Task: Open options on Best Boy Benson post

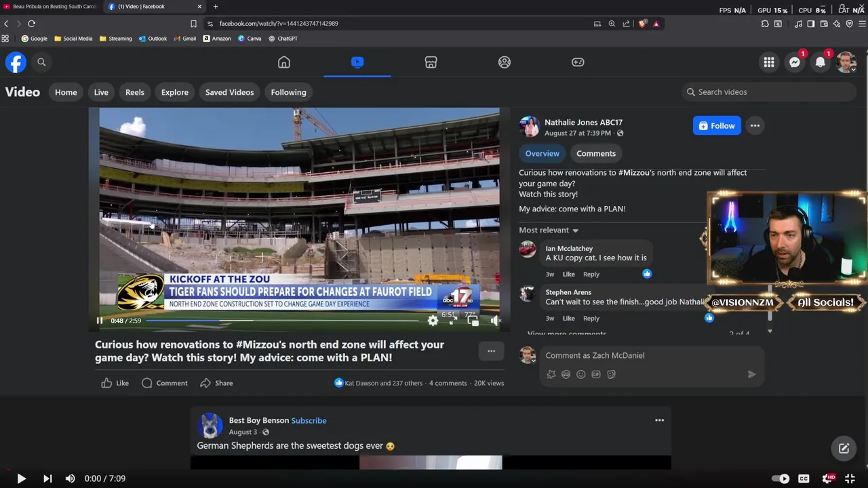Action: click(659, 420)
